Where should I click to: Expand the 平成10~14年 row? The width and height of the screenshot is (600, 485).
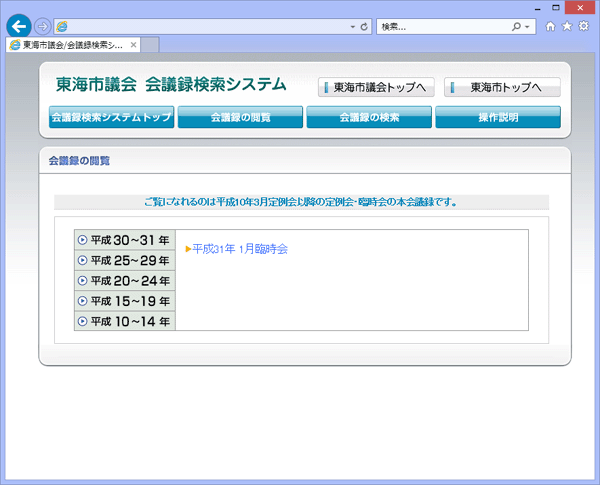(x=125, y=321)
